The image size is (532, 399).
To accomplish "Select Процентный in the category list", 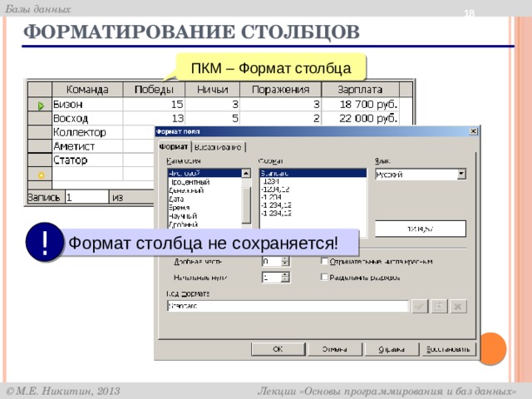I will coord(204,182).
